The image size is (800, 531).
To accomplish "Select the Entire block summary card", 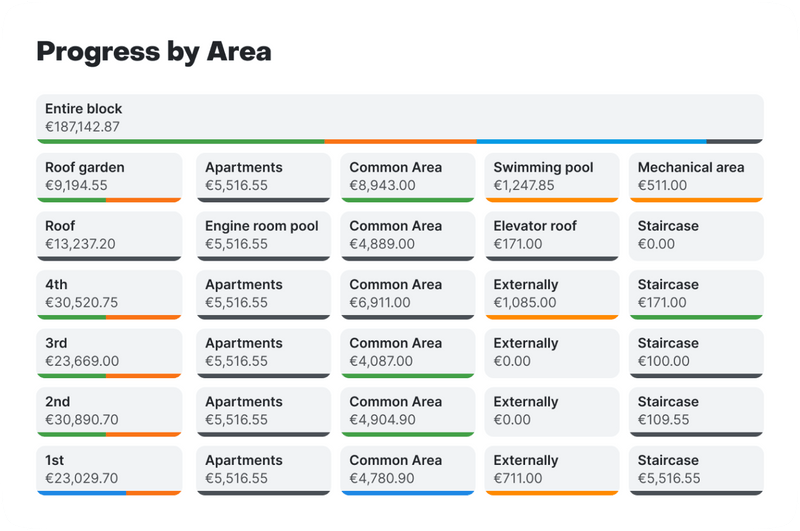I will tap(400, 117).
